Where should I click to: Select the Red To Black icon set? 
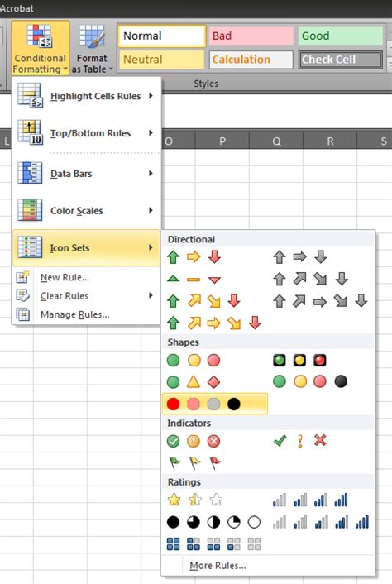coord(215,404)
